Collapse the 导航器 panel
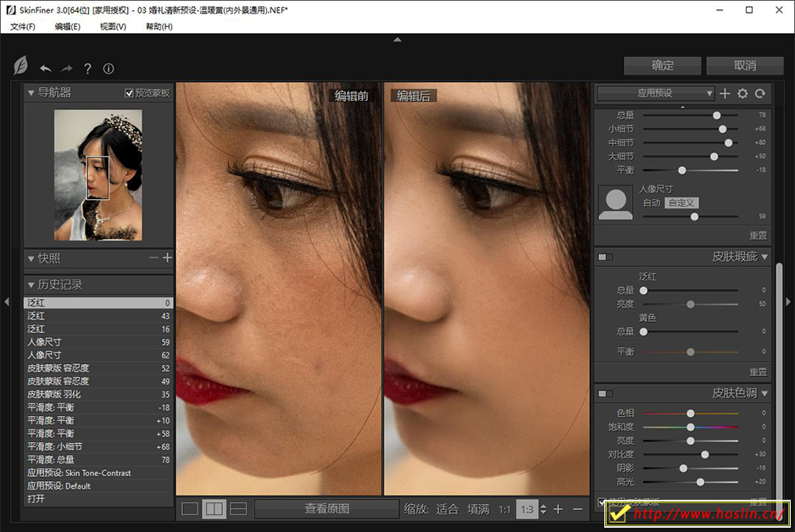795x532 pixels. (31, 92)
